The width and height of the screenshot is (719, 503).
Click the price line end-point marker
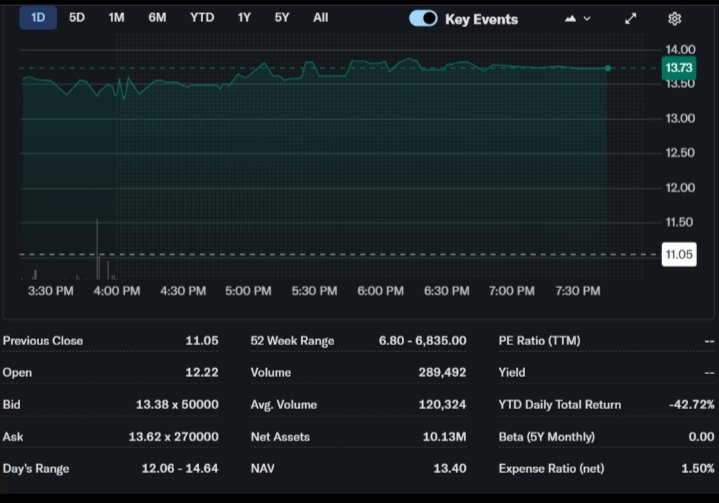(x=607, y=68)
